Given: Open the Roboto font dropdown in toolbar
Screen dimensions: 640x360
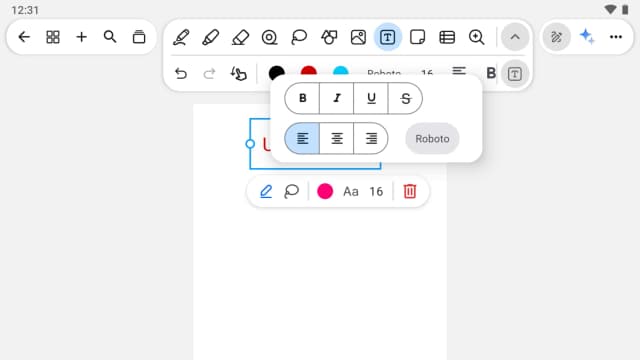Looking at the screenshot, I should pos(384,72).
